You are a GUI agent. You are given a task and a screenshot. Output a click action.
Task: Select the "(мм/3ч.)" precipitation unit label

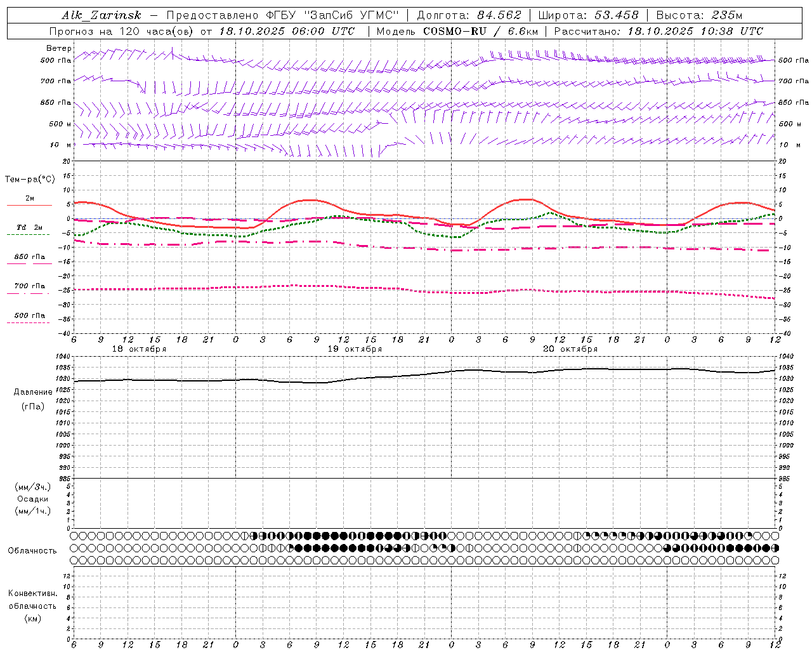32,487
